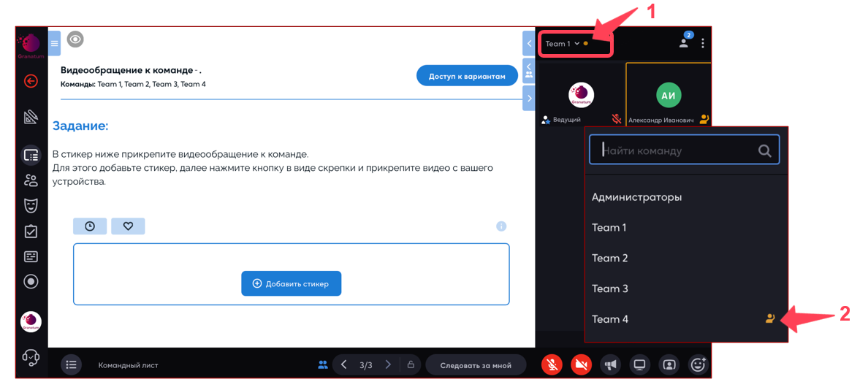Select Team 2 from the list
Screen dimensions: 868x390
tap(610, 258)
